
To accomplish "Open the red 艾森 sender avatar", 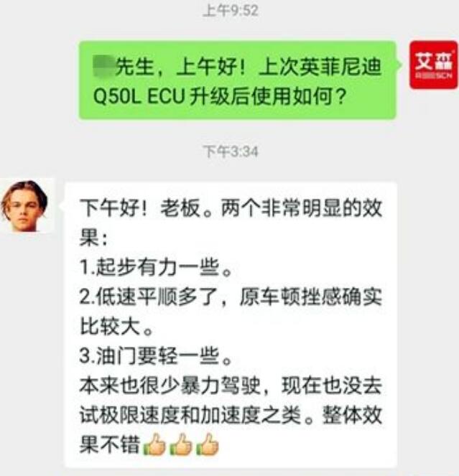I will [x=433, y=65].
